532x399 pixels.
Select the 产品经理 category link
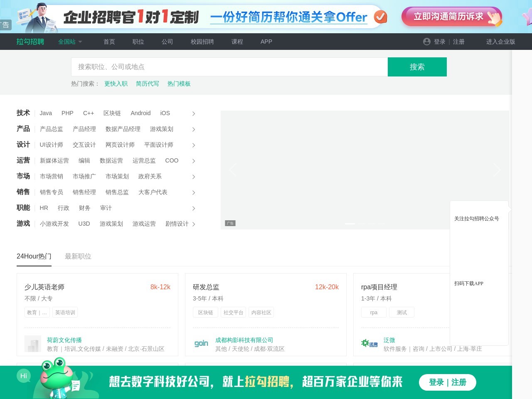(84, 129)
